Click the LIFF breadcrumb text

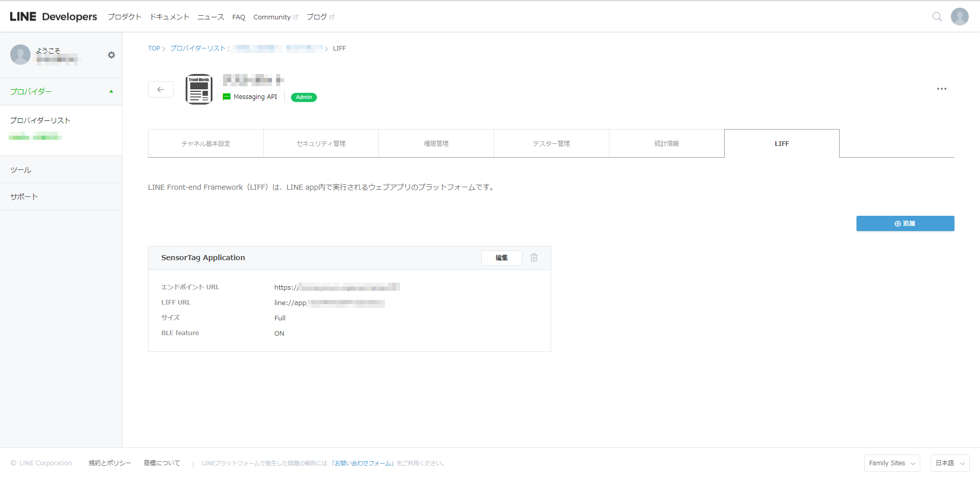coord(339,48)
